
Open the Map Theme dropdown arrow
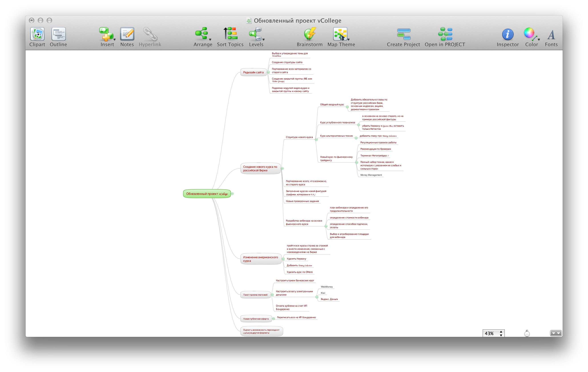[349, 40]
